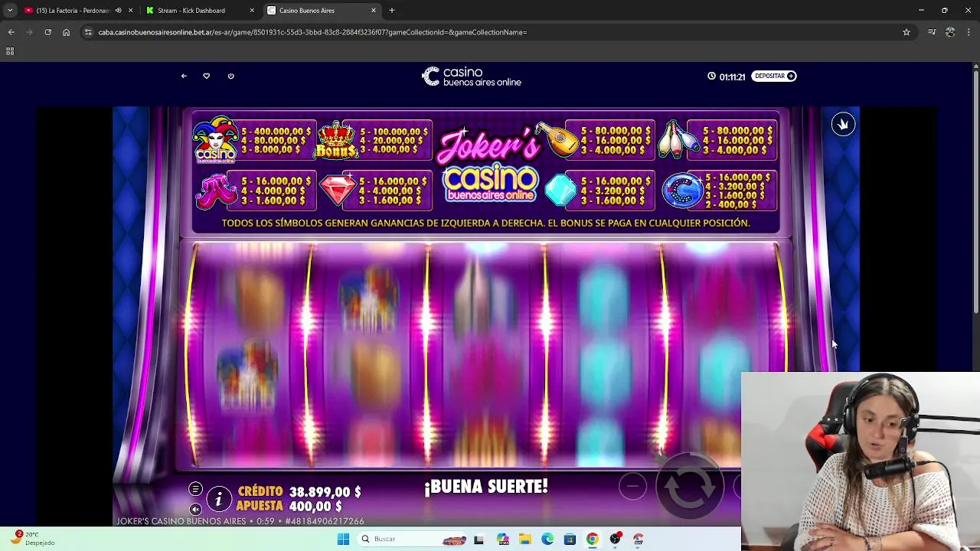Open File Explorer from taskbar
Screen dimensions: 980x551
(525, 539)
